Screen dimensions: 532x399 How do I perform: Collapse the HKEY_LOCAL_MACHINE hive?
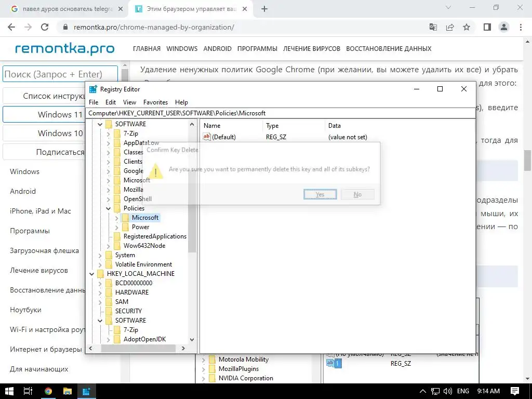tap(91, 274)
